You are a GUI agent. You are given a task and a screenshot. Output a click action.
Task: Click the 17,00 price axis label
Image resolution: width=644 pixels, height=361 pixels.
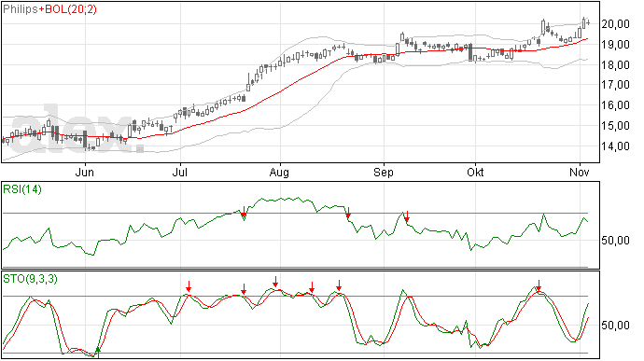[615, 85]
